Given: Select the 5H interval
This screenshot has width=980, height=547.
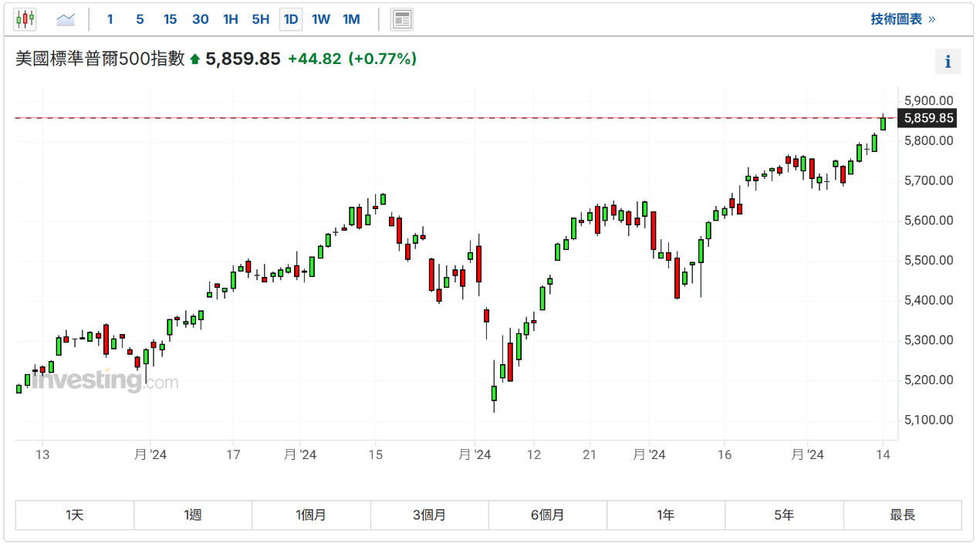Looking at the screenshot, I should (260, 19).
